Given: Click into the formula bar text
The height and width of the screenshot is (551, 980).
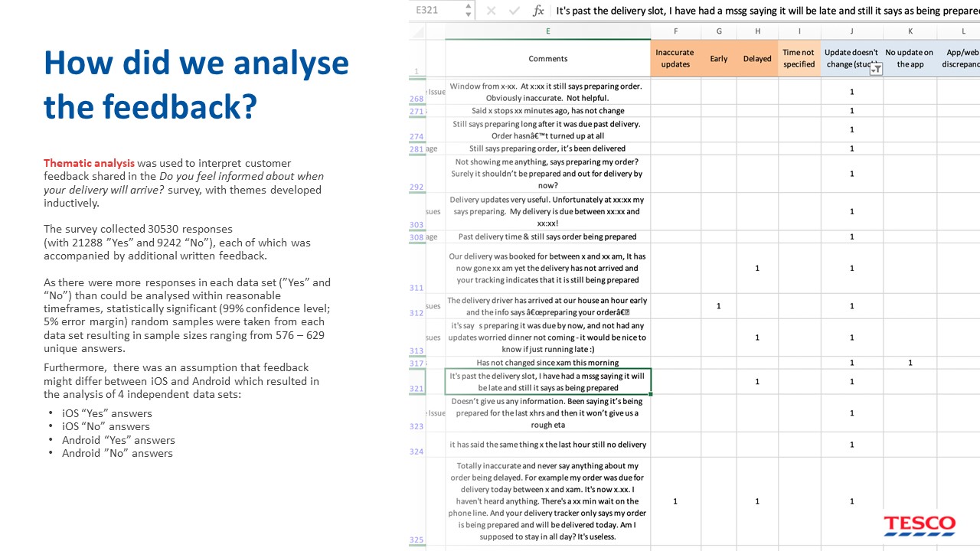Looking at the screenshot, I should [766, 11].
